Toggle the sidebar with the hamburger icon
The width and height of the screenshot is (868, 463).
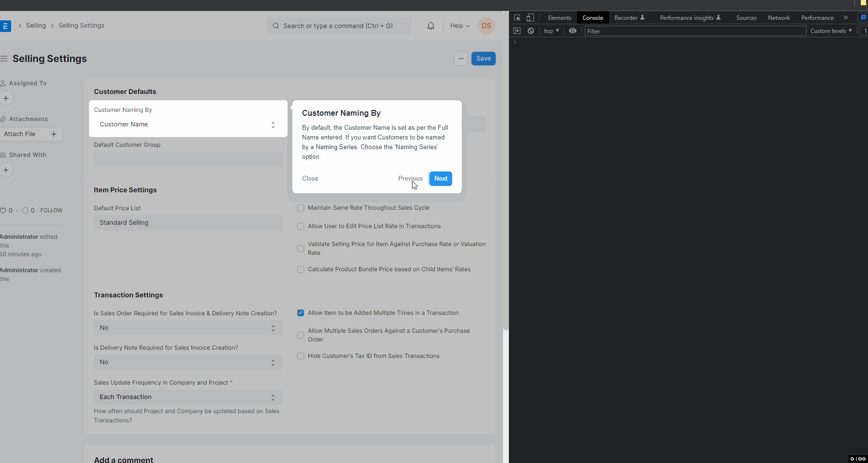4,59
